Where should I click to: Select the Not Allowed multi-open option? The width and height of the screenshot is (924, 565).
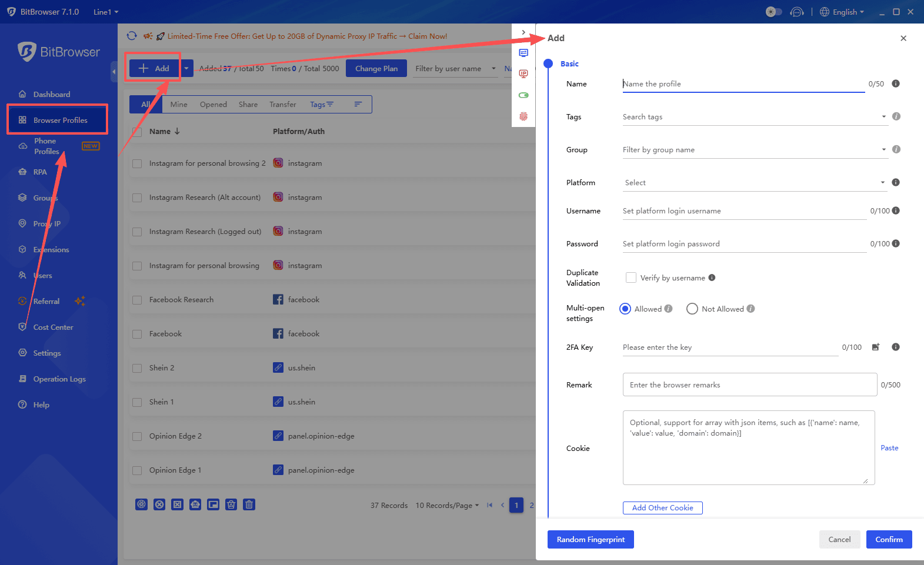coord(692,309)
